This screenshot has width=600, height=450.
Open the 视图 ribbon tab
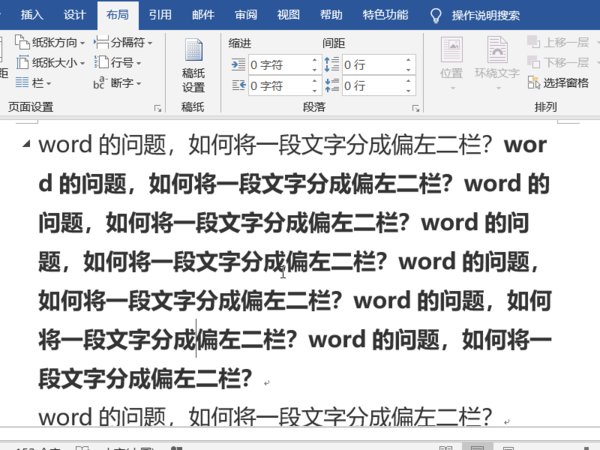coord(289,15)
